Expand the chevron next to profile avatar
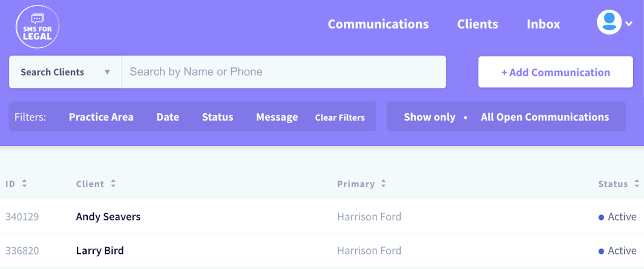 coord(629,24)
